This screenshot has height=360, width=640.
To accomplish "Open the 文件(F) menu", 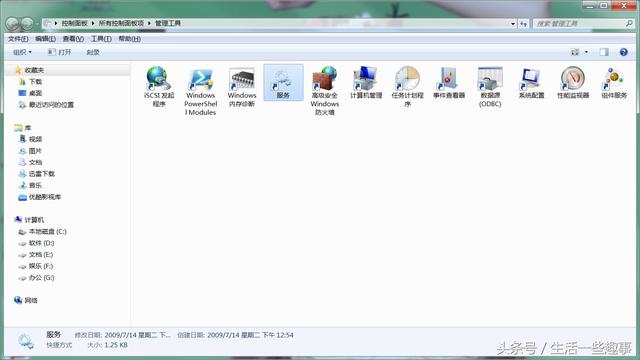I will tap(18, 39).
